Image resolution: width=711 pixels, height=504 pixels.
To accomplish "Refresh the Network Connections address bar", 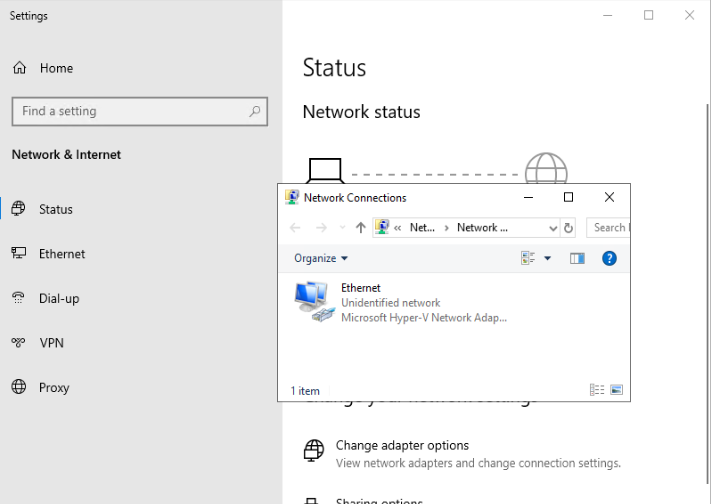I will point(569,228).
